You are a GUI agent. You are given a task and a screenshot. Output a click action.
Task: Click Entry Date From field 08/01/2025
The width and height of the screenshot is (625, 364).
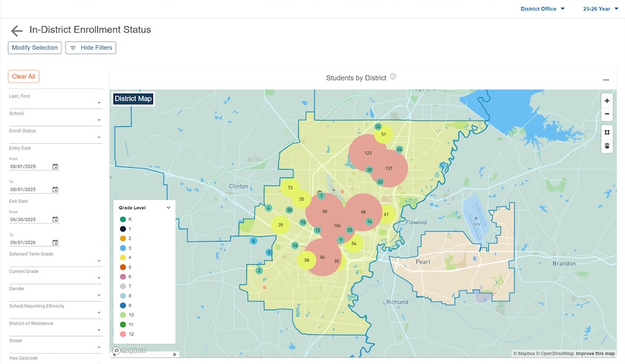coord(30,166)
